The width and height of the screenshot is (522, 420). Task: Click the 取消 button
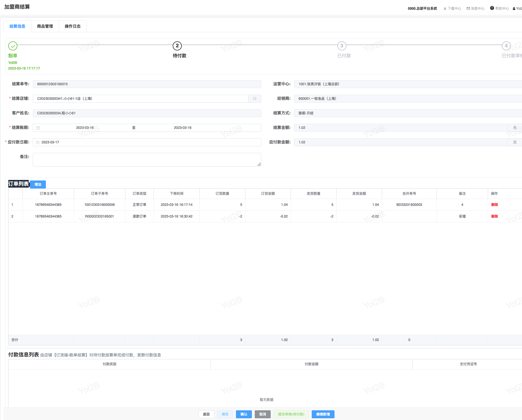(263, 414)
